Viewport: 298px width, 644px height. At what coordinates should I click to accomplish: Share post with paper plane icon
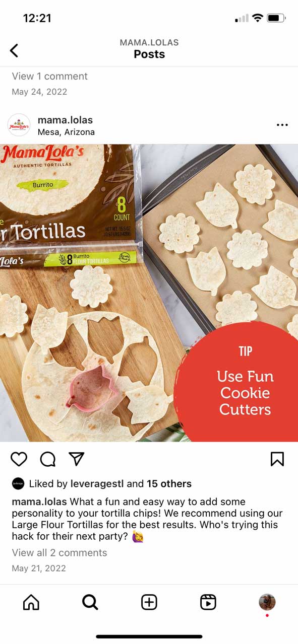click(x=76, y=459)
